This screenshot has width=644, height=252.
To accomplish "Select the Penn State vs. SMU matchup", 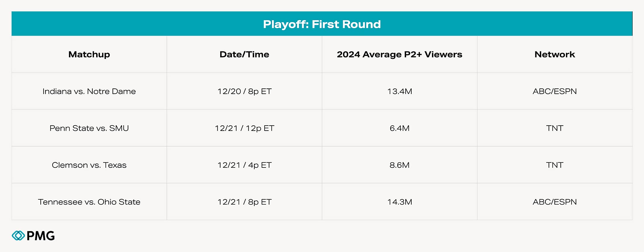I will click(89, 128).
